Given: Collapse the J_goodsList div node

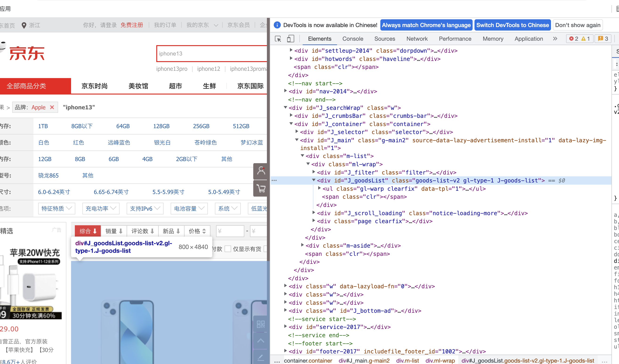Looking at the screenshot, I should [314, 180].
